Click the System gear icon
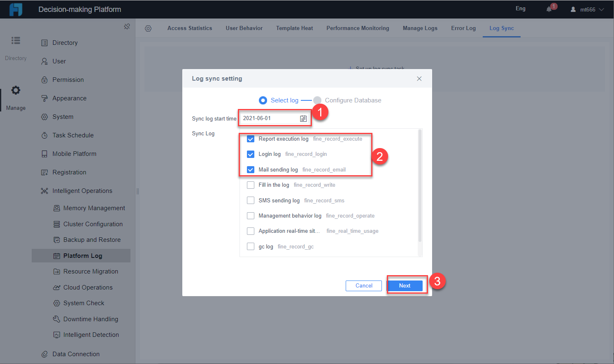The width and height of the screenshot is (614, 364). (x=44, y=117)
